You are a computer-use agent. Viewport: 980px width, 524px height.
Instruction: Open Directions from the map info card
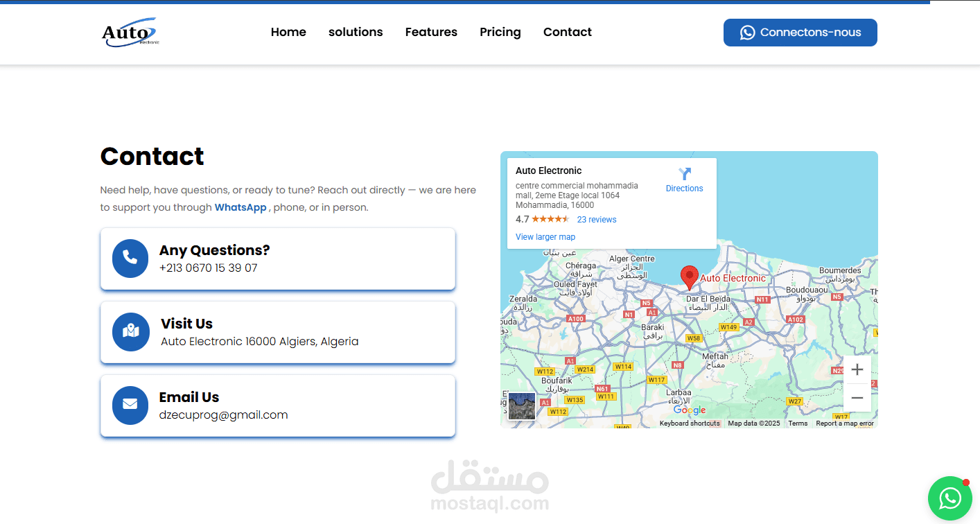(x=684, y=180)
